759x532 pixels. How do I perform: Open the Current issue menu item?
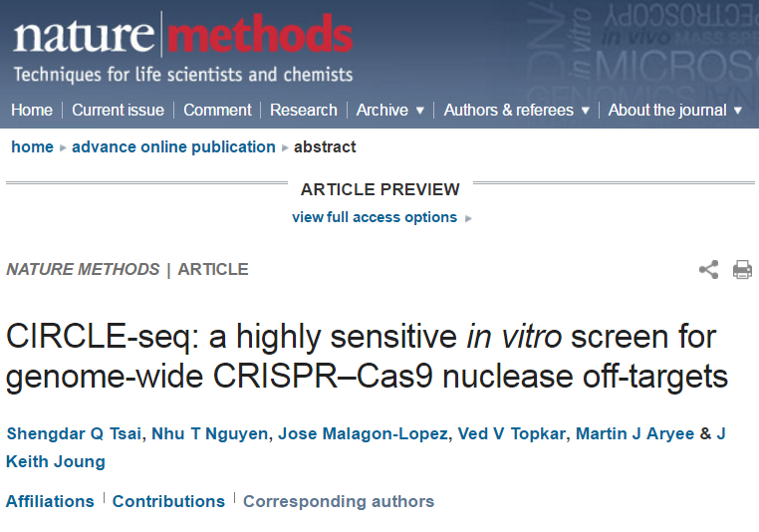tap(119, 110)
